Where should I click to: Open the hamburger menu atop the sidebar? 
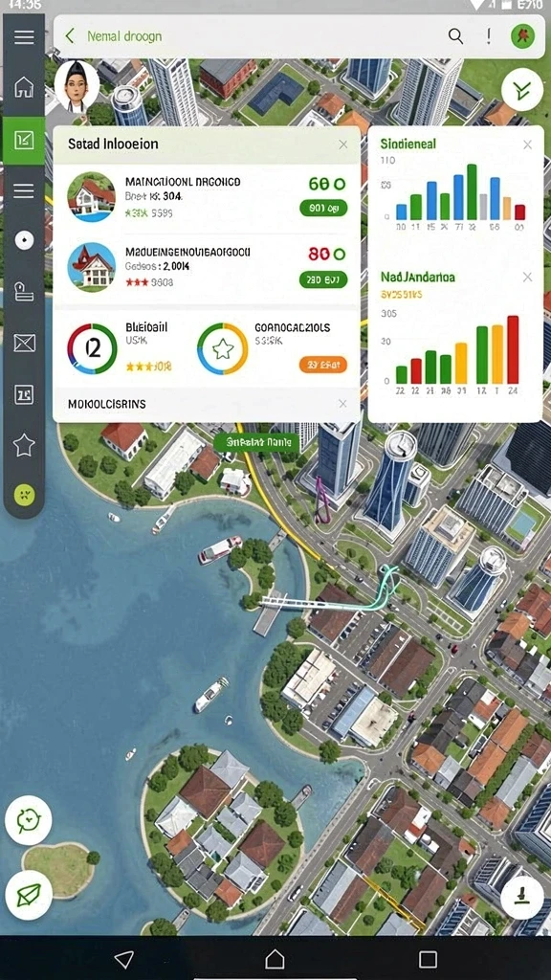[x=24, y=37]
